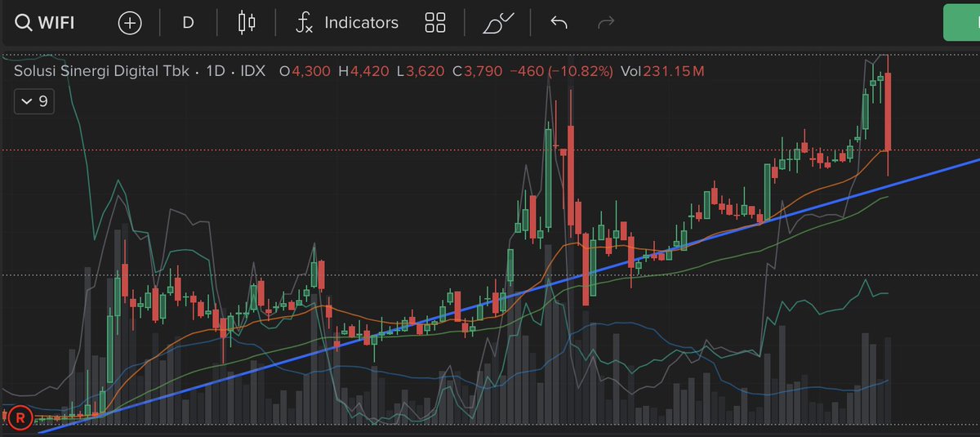Screen dimensions: 980x437
Task: Click the 1D interval label in legend
Action: [215, 71]
